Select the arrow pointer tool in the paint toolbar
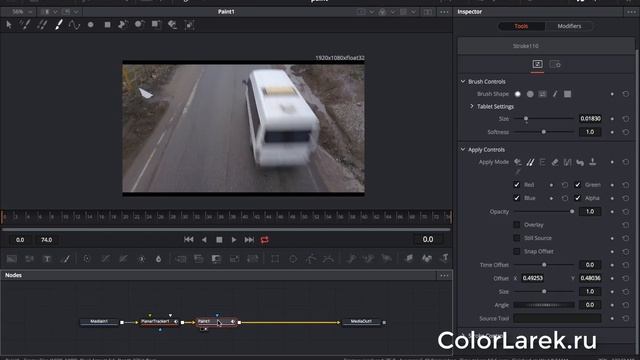This screenshot has height=360, width=640. [x=9, y=25]
